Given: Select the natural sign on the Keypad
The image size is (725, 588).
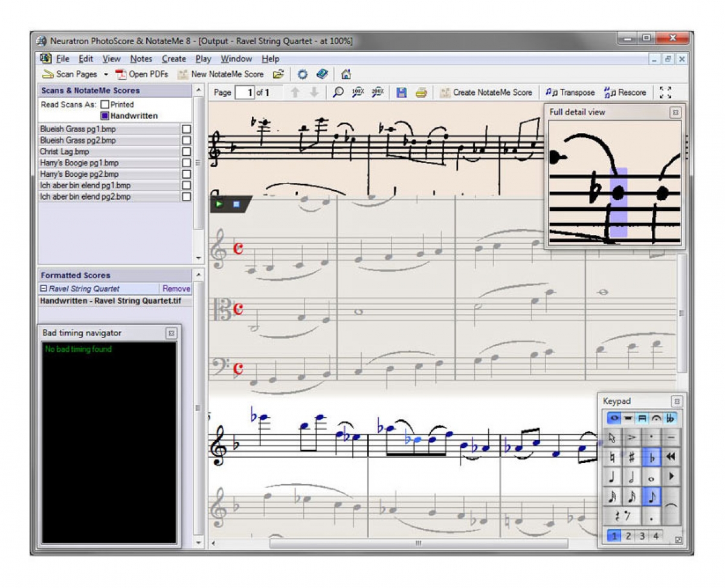Looking at the screenshot, I should 613,457.
